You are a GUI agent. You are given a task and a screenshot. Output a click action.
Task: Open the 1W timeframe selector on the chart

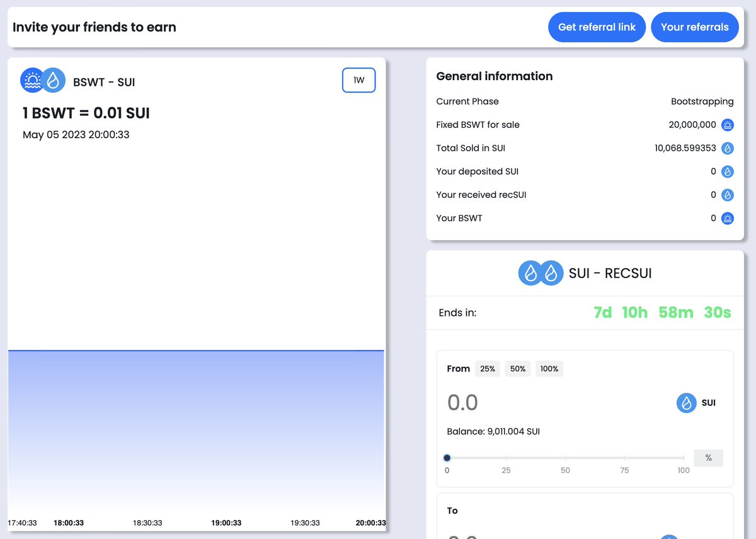tap(358, 80)
